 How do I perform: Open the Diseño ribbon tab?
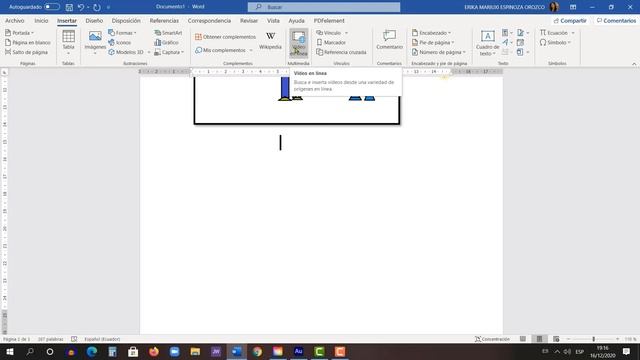94,20
